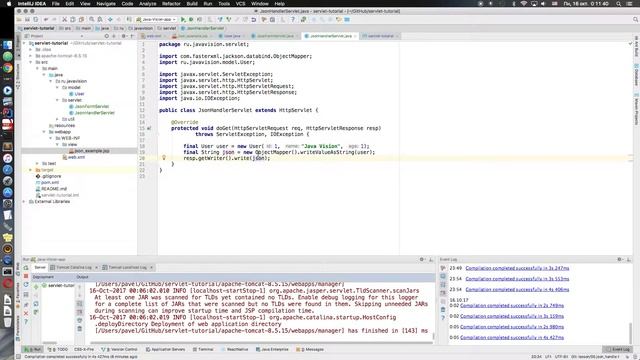640x360 pixels.
Task: Expand External Libraries node
Action: pyautogui.click(x=24, y=201)
